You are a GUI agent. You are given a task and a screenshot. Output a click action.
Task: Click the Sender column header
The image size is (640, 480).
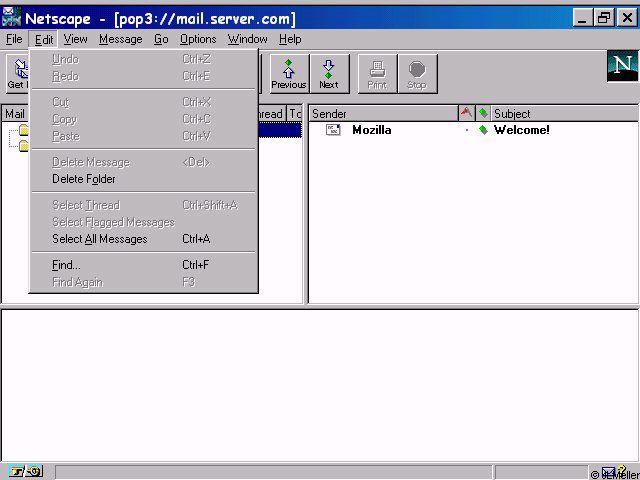[x=383, y=113]
